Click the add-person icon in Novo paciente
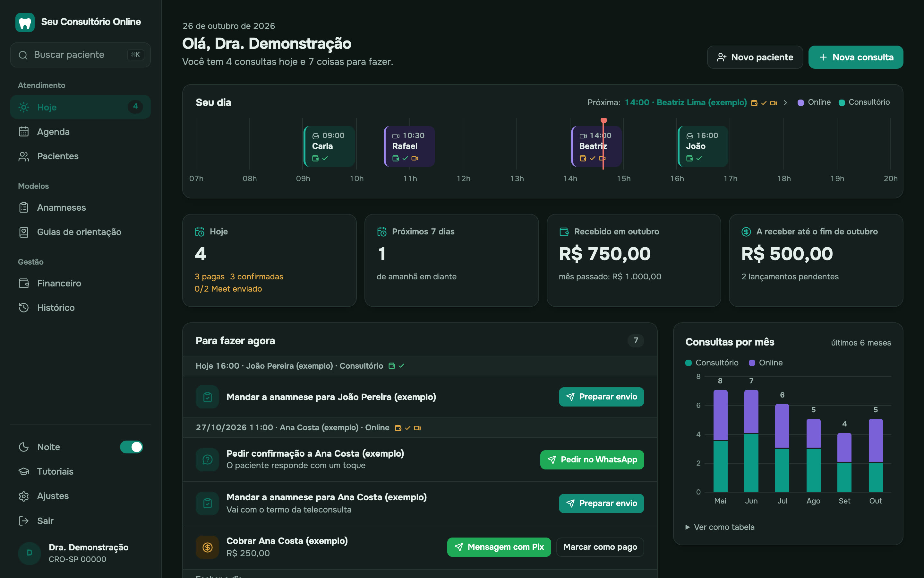 point(721,57)
